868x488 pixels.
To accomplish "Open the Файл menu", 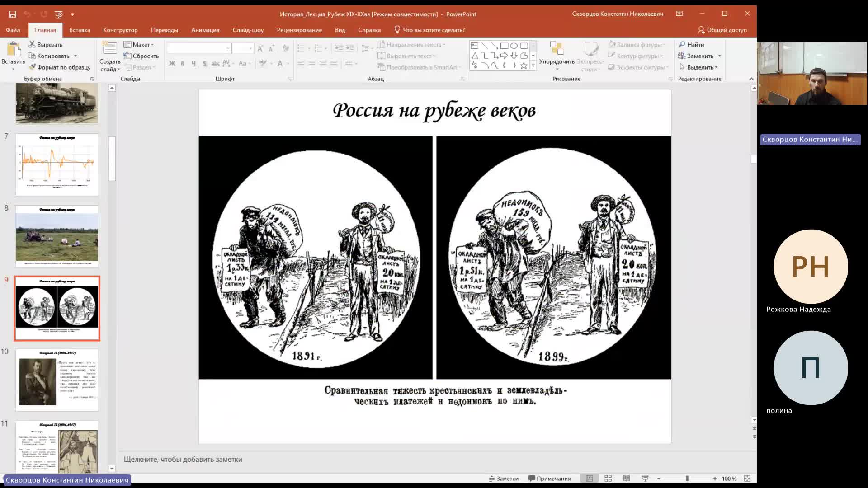I will [13, 30].
